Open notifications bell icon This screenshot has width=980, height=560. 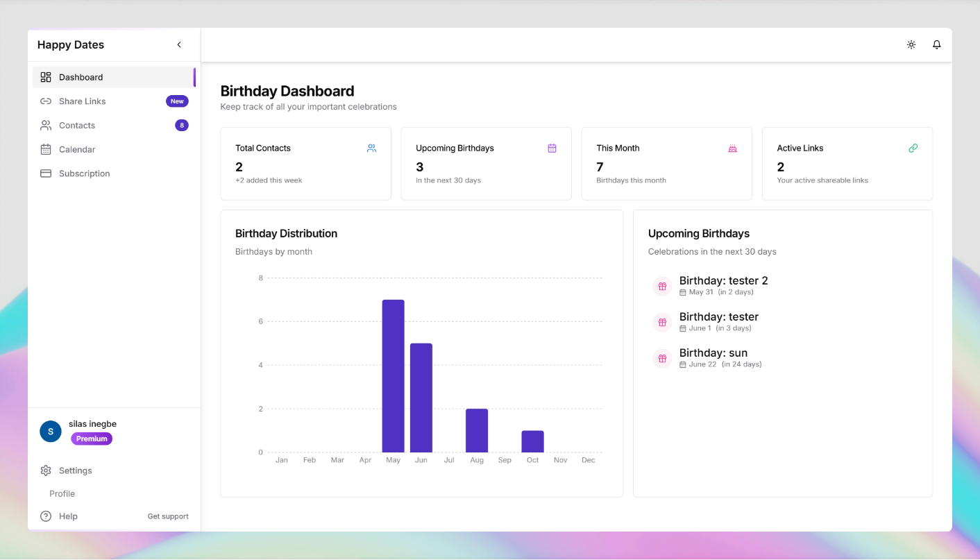coord(937,44)
